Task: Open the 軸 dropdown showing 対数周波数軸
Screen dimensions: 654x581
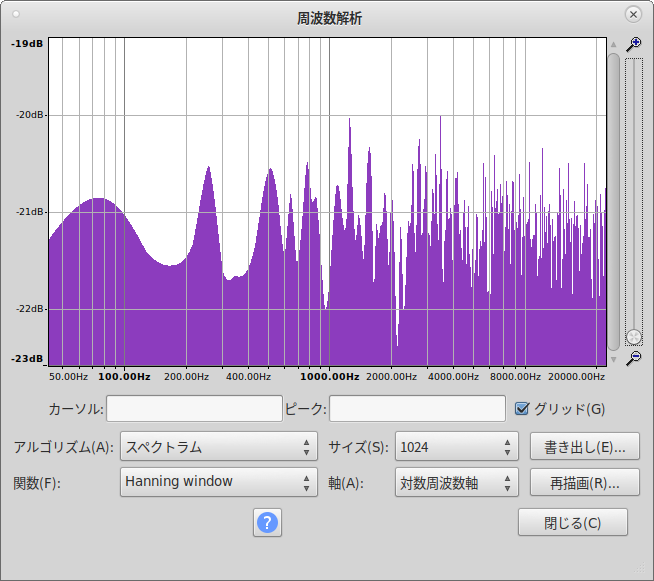Action: tap(456, 482)
